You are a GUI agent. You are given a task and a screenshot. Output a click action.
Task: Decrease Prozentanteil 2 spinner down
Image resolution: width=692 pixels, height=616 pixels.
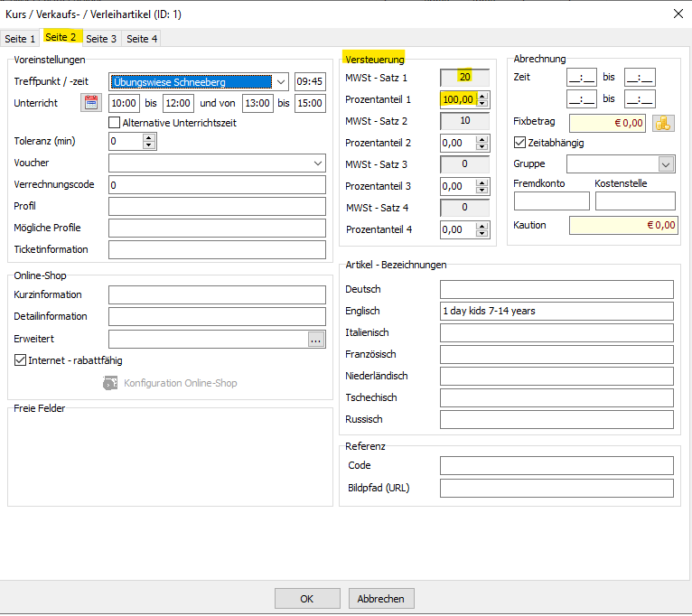tap(482, 147)
